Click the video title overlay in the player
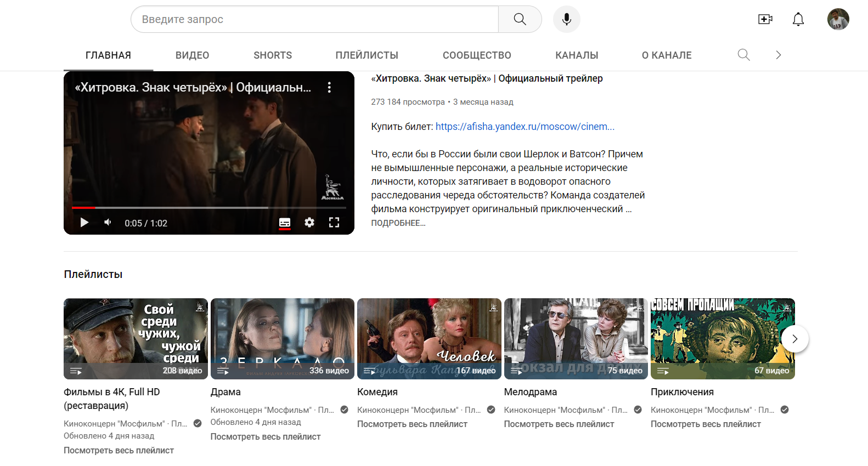 point(193,87)
